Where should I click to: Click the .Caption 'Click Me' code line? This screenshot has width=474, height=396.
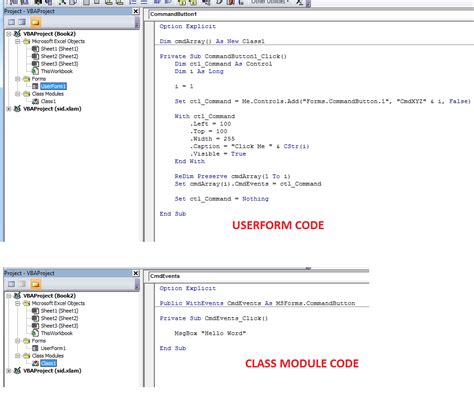coord(249,146)
